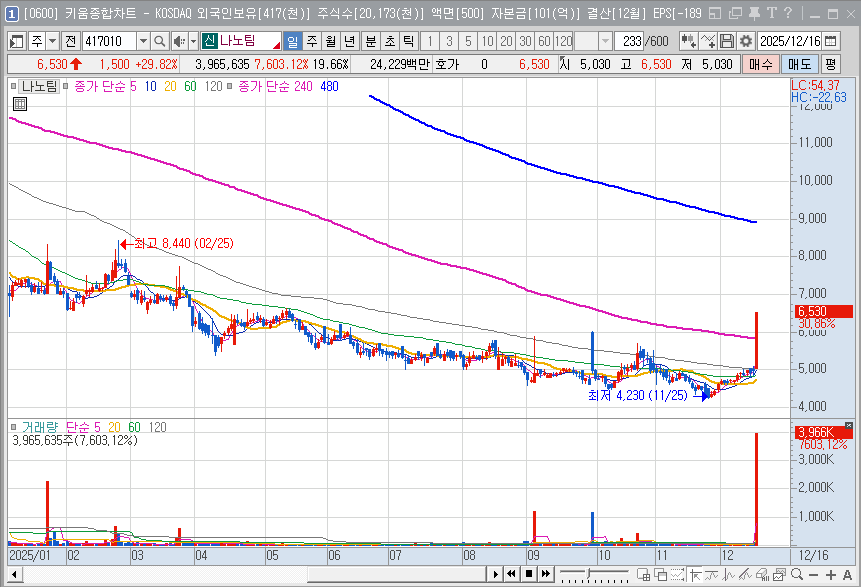This screenshot has height=587, width=861.
Task: Click the scrollbar left arrow
Action: point(14,575)
